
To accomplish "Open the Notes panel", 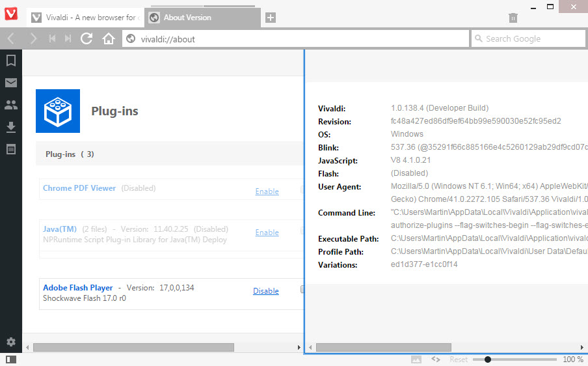I will [x=11, y=149].
